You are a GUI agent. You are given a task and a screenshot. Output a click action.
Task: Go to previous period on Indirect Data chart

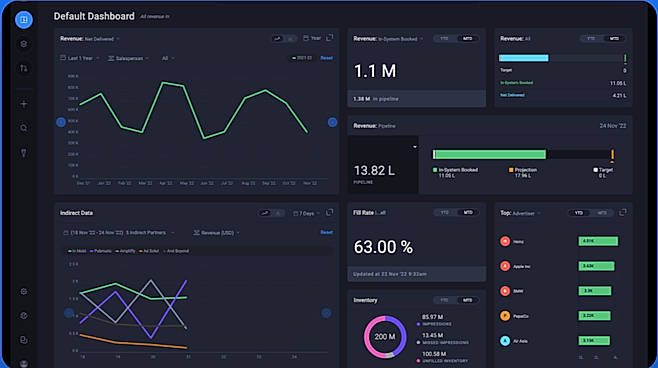(x=69, y=313)
